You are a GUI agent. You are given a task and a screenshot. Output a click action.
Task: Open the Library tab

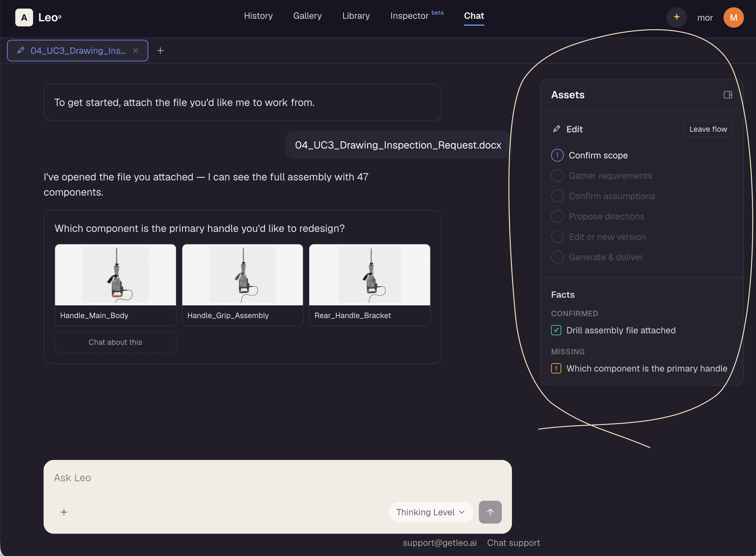pyautogui.click(x=356, y=16)
